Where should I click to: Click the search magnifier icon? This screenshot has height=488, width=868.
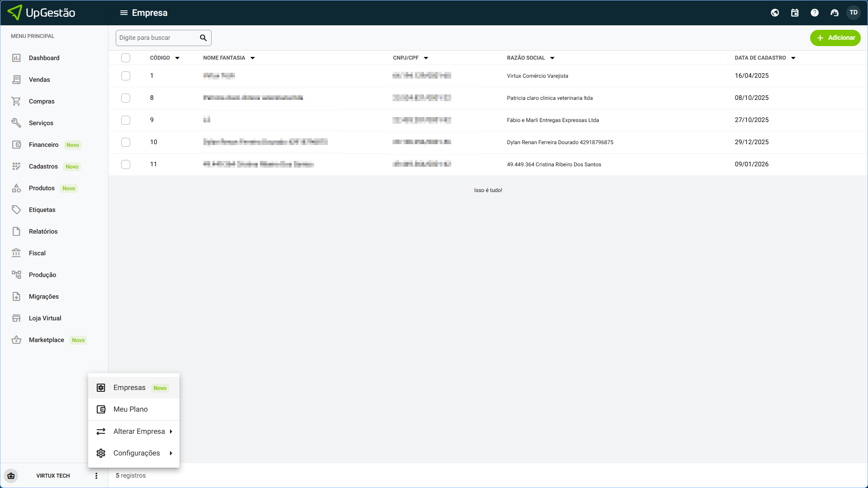[203, 38]
